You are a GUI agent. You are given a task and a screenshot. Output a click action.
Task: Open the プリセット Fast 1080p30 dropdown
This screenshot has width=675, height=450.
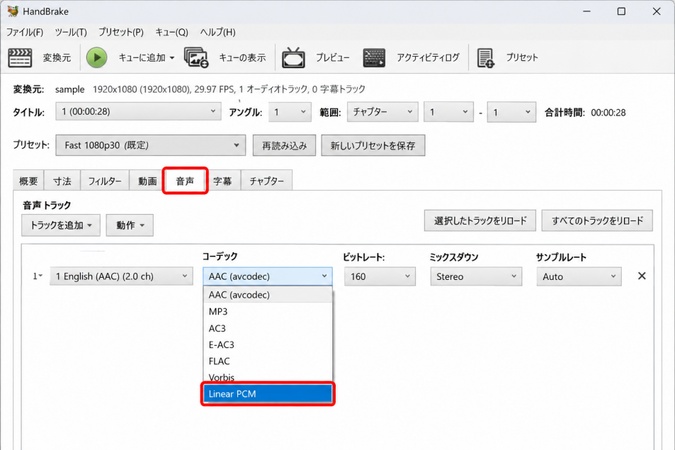click(151, 145)
